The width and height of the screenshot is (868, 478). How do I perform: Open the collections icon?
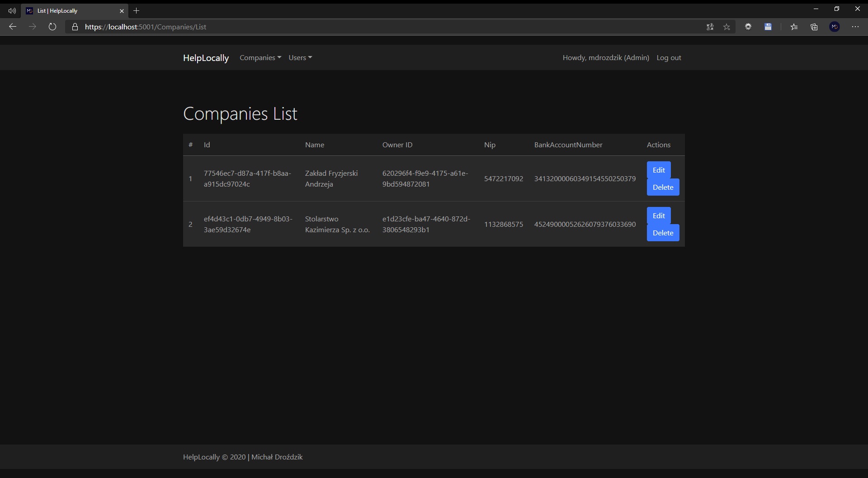[814, 27]
